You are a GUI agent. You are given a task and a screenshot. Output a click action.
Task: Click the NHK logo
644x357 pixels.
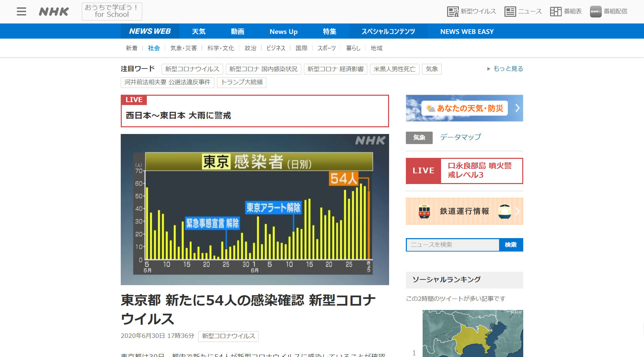coord(54,12)
